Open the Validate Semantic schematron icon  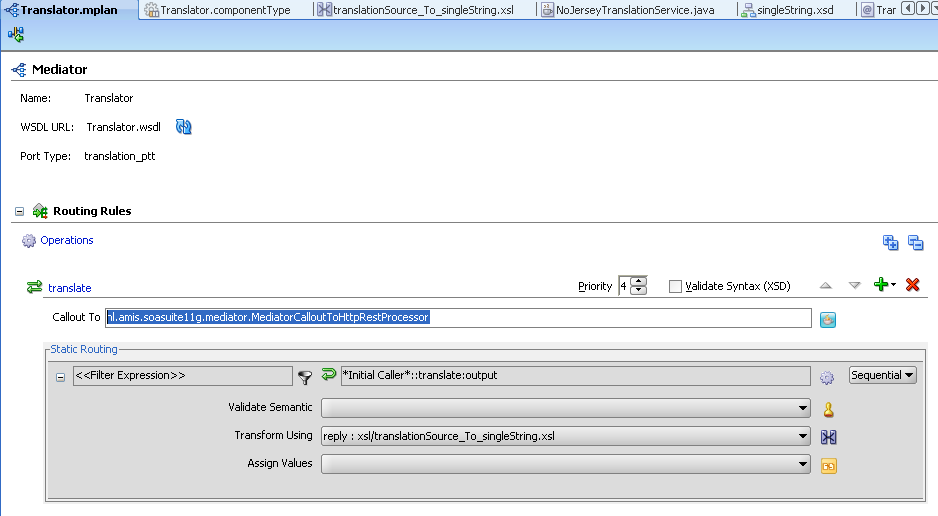coord(829,410)
